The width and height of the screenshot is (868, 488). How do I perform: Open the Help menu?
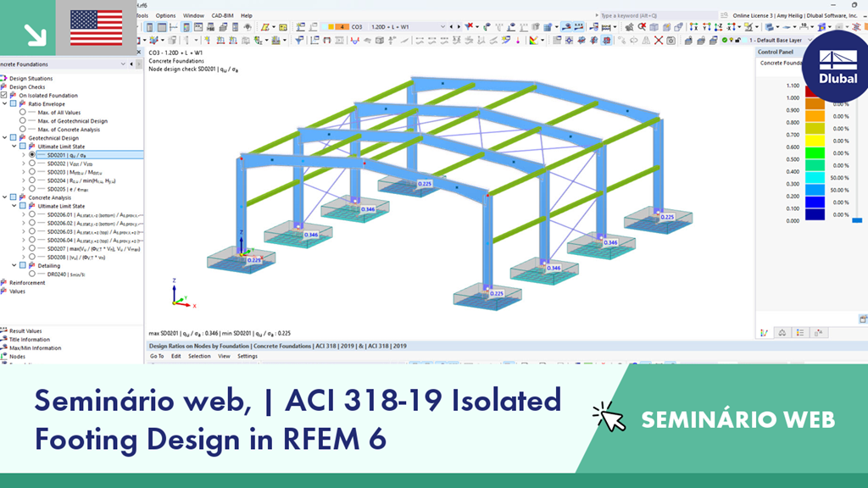pyautogui.click(x=247, y=15)
